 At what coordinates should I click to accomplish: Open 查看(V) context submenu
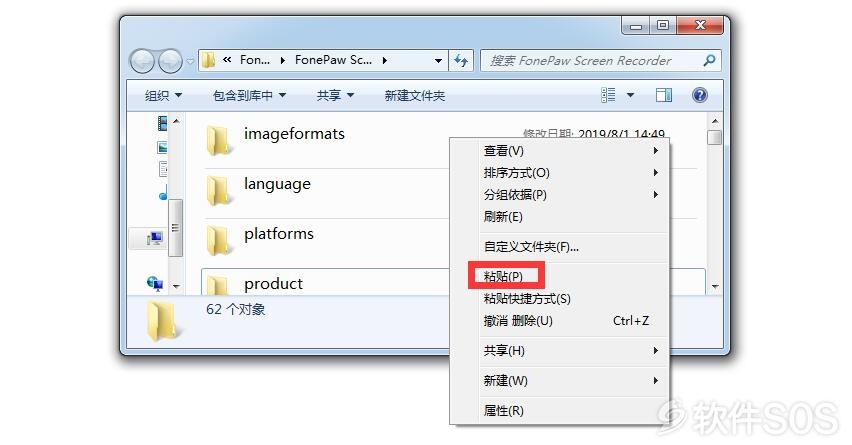pos(560,151)
